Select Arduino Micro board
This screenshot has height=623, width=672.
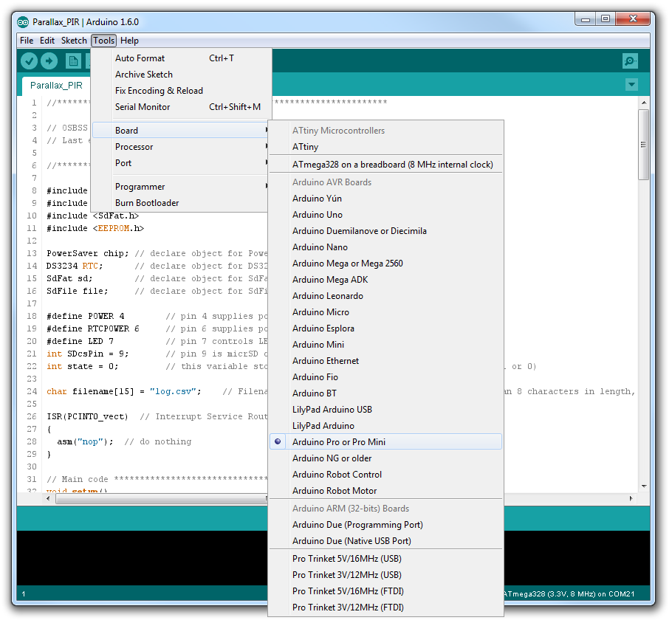[x=385, y=312]
